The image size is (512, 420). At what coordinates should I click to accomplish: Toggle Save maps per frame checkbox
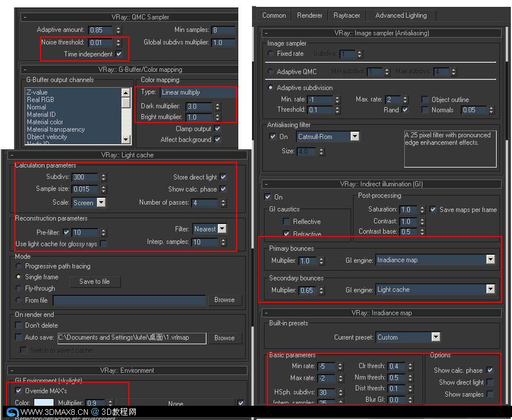pos(433,210)
